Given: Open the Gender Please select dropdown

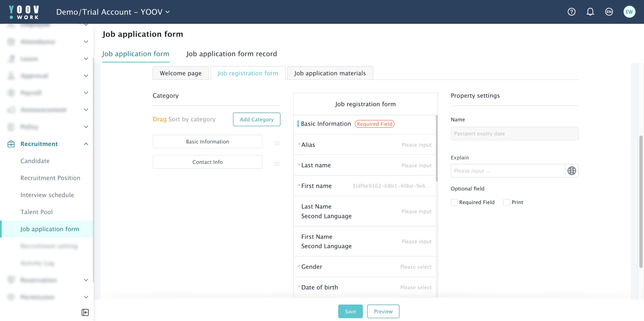Looking at the screenshot, I should pos(416,267).
